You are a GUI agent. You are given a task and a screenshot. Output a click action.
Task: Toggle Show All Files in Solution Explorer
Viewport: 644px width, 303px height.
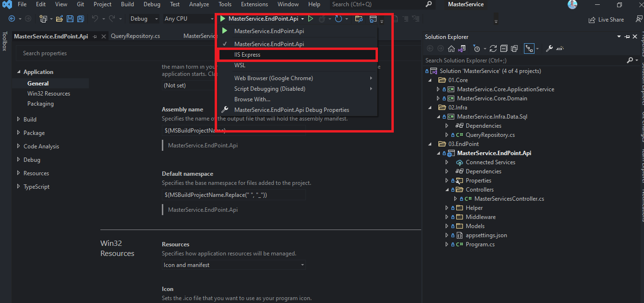click(514, 48)
